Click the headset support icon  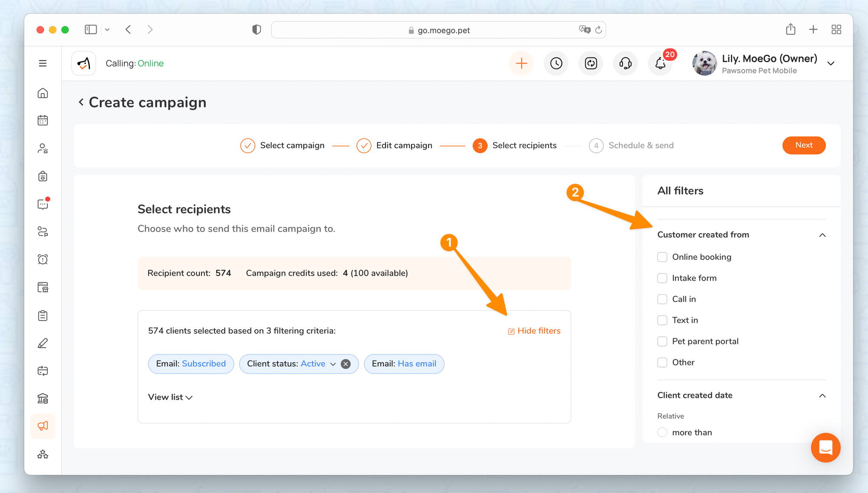click(x=625, y=63)
